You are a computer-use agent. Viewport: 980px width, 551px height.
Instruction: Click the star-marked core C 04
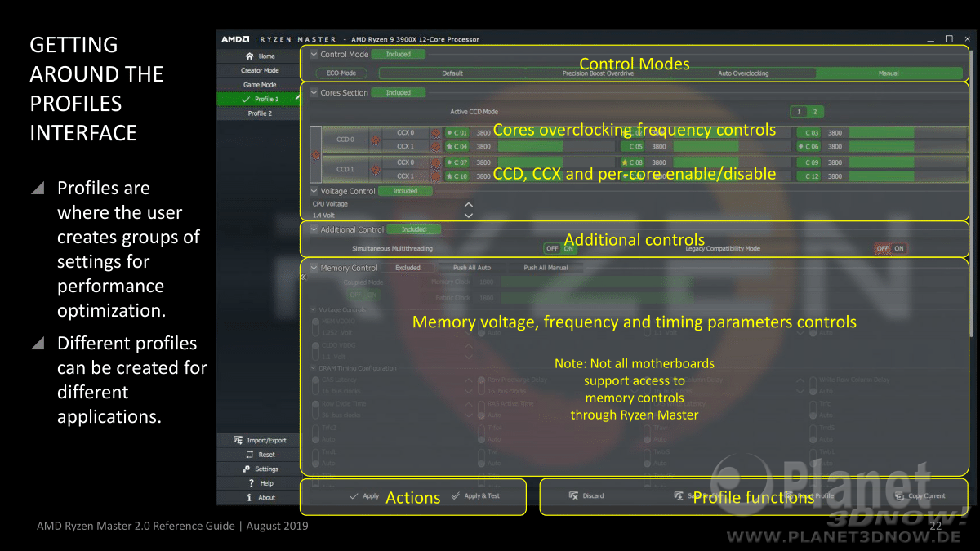pos(457,147)
